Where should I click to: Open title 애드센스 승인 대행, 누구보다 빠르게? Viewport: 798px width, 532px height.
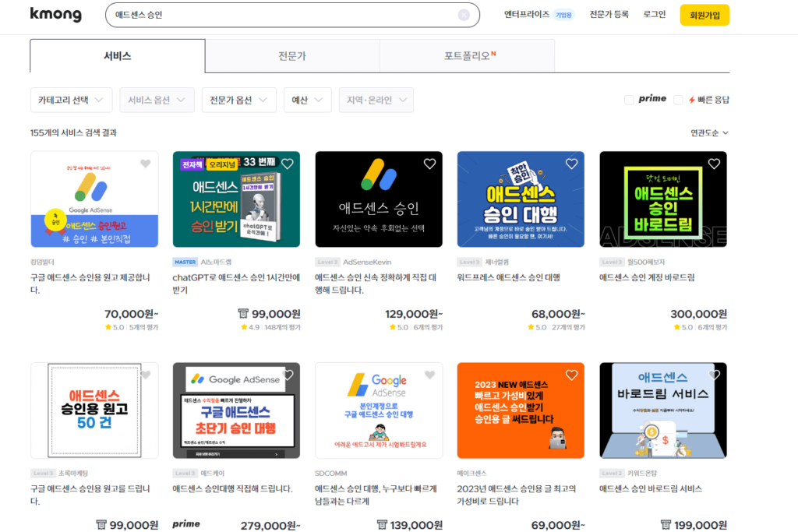click(376, 495)
